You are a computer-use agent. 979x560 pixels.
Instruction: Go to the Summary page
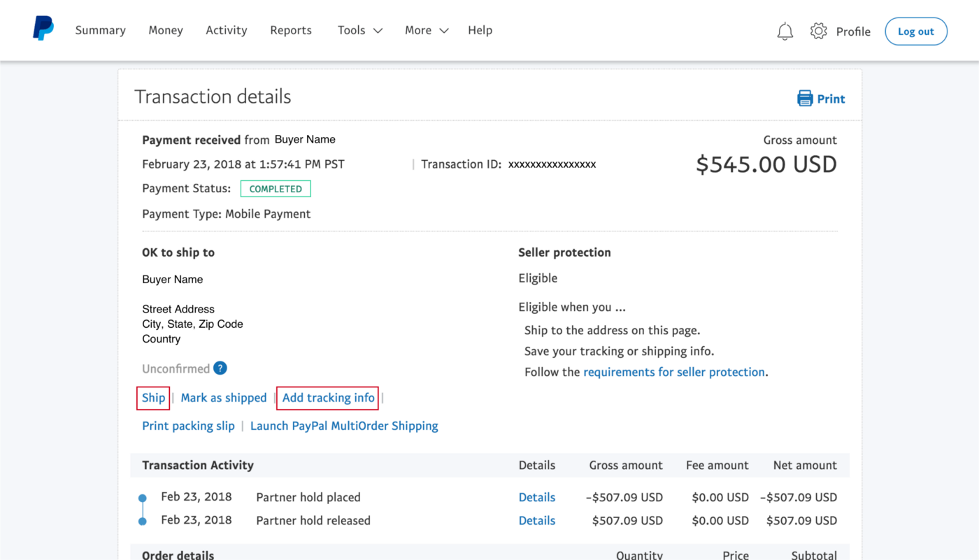pyautogui.click(x=100, y=30)
